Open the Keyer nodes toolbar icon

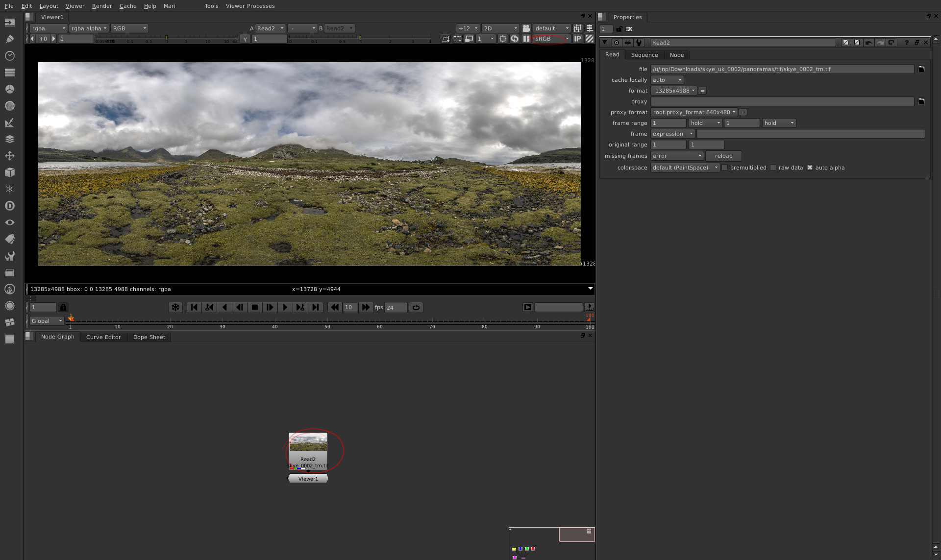click(9, 122)
